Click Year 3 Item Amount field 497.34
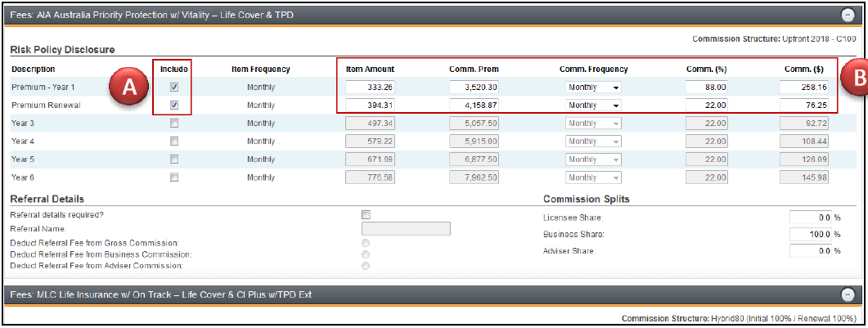The height and width of the screenshot is (328, 868). click(x=370, y=124)
